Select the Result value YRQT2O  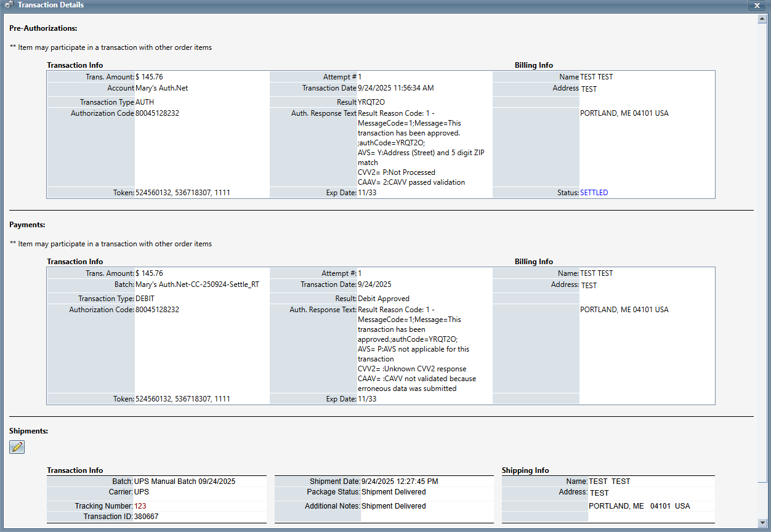click(x=371, y=102)
